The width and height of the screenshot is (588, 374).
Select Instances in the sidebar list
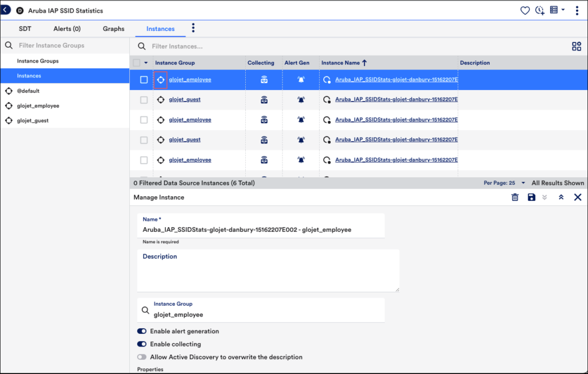(65, 76)
